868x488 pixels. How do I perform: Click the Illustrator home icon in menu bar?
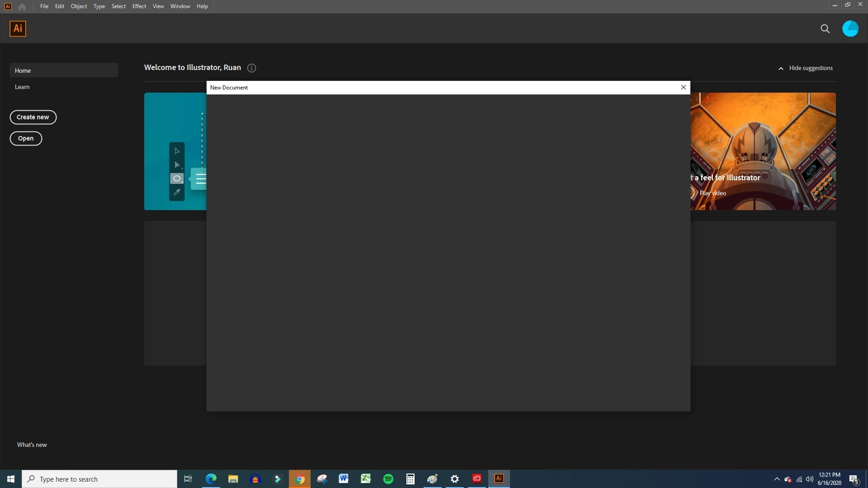[22, 6]
